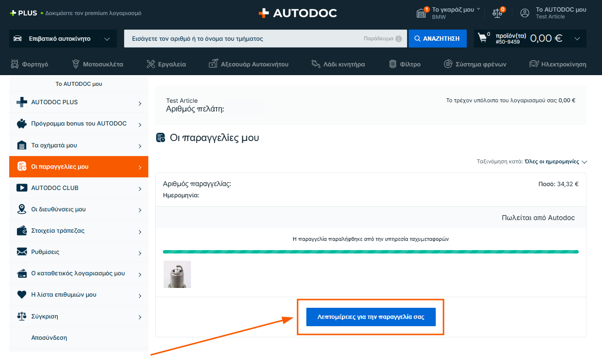Click the garage icon beside Τα οχήματά μου
This screenshot has height=364, width=602.
point(22,145)
